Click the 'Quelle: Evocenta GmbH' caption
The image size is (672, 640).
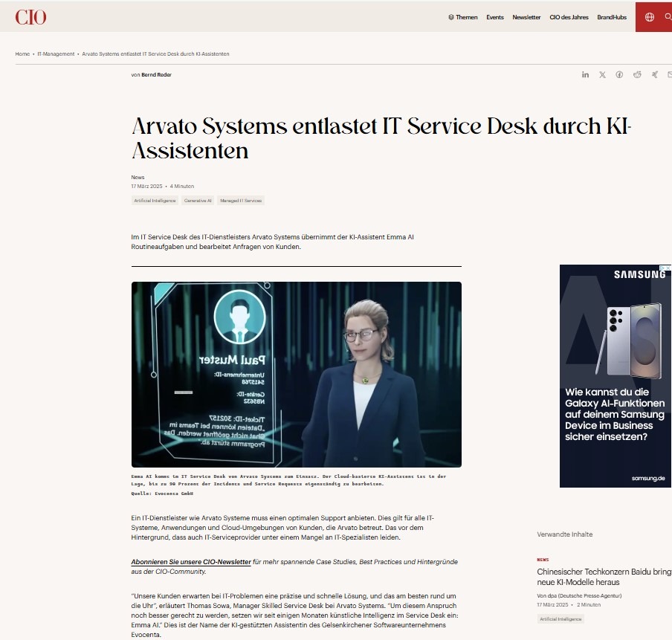pos(162,494)
